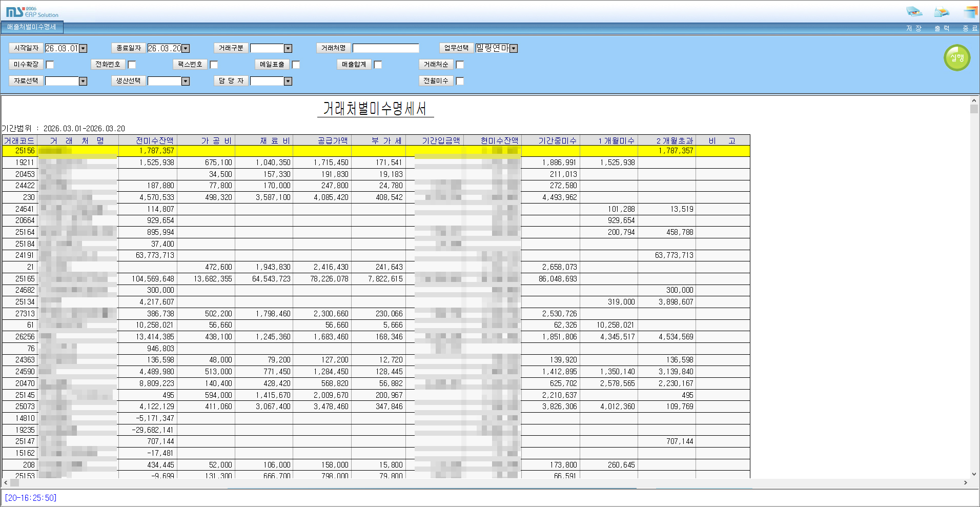980x507 pixels.
Task: Run the query with the green 실행 button
Action: point(957,58)
